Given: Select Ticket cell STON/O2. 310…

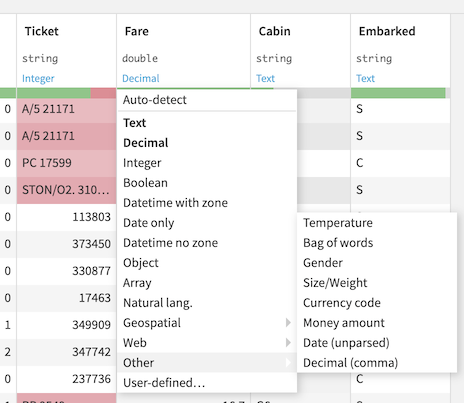Looking at the screenshot, I should click(66, 190).
